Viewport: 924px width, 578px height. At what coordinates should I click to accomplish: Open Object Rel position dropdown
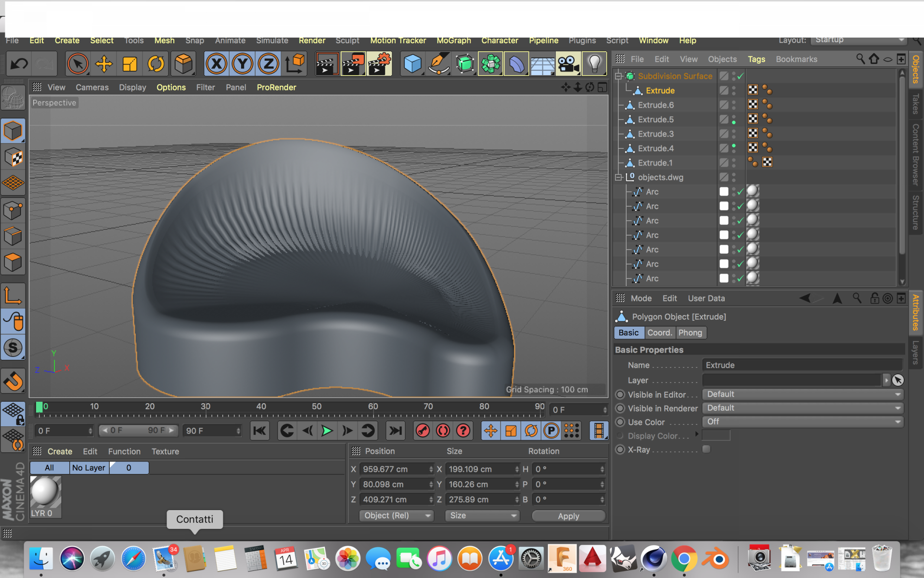click(x=395, y=515)
